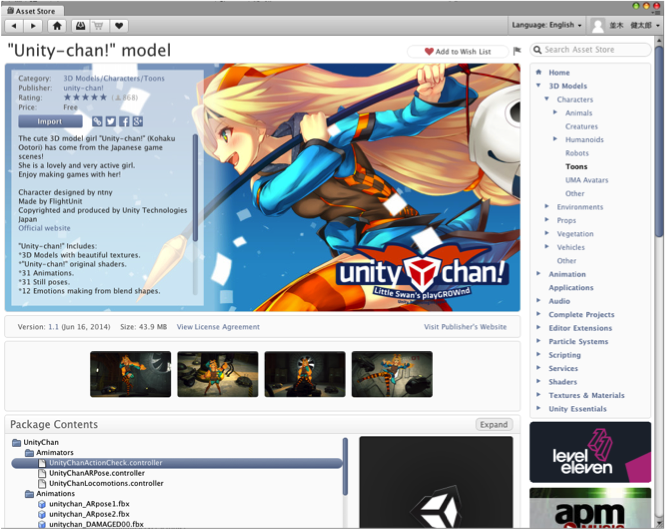Click the 3D Models/Characters/Toons category link
Image resolution: width=665 pixels, height=529 pixels.
114,78
